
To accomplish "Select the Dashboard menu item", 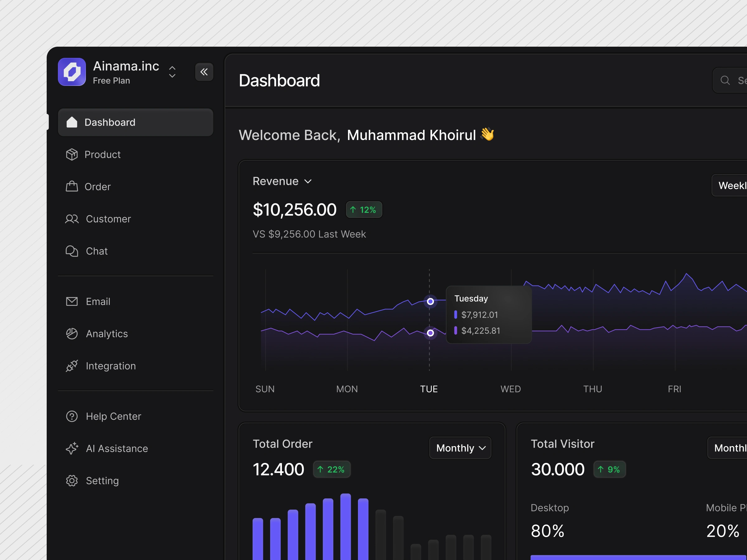I will point(135,122).
